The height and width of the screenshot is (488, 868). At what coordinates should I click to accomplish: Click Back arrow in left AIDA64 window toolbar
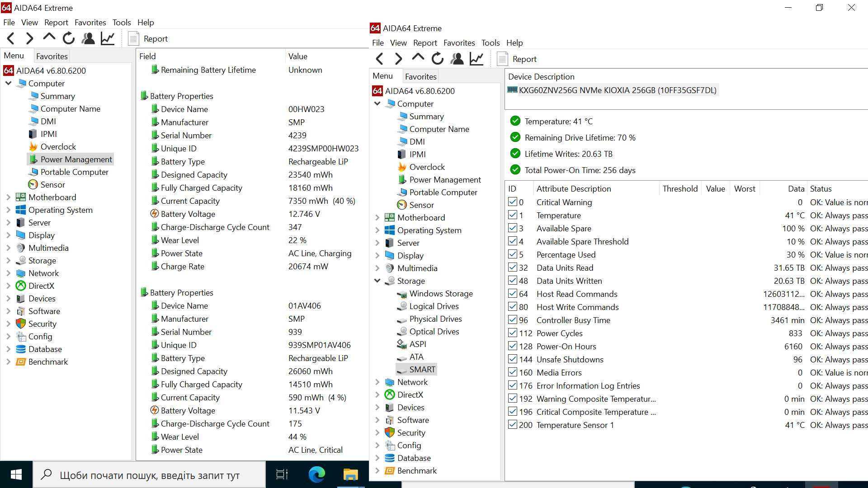pos(11,39)
